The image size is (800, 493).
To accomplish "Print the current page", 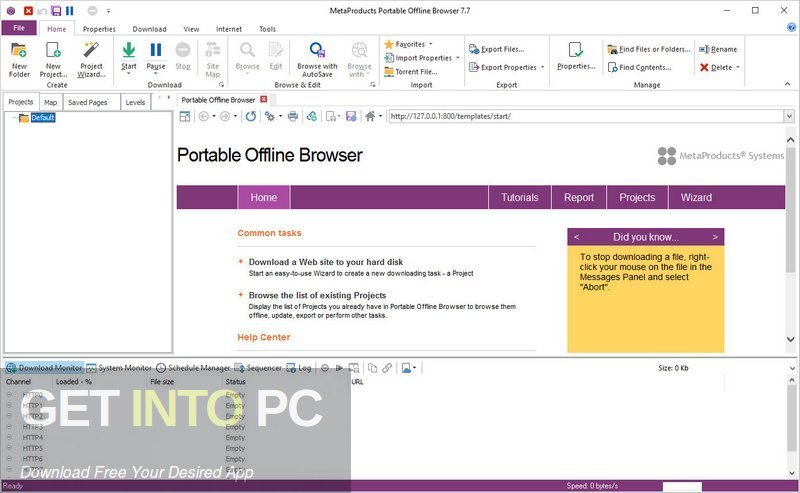I will (x=293, y=116).
